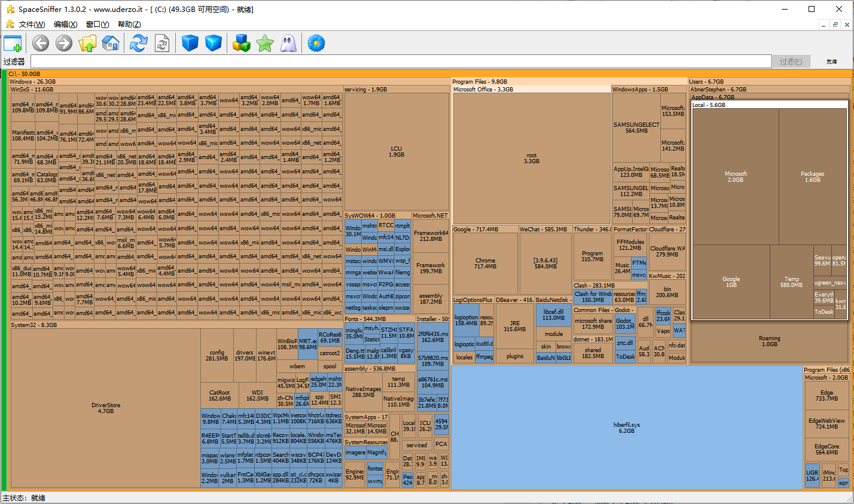Click the System32 - 8.3GB header
Screen dimensions: 854x504
[176, 325]
